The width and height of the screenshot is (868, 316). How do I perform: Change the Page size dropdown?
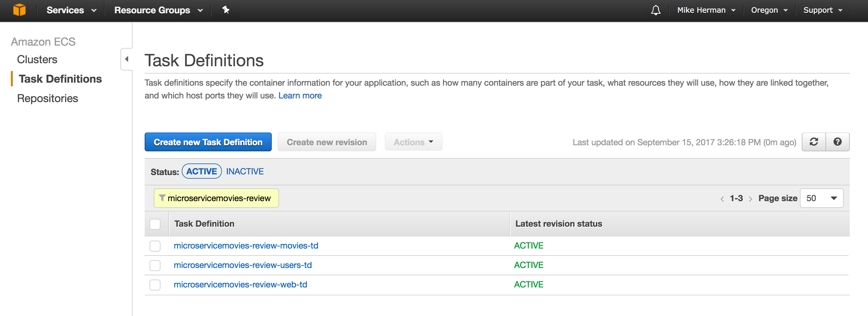tap(821, 198)
